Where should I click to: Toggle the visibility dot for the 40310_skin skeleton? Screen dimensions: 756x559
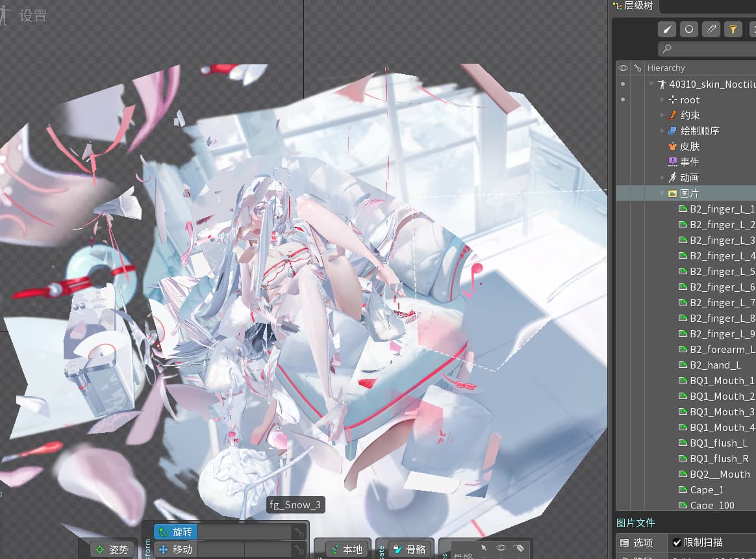623,84
